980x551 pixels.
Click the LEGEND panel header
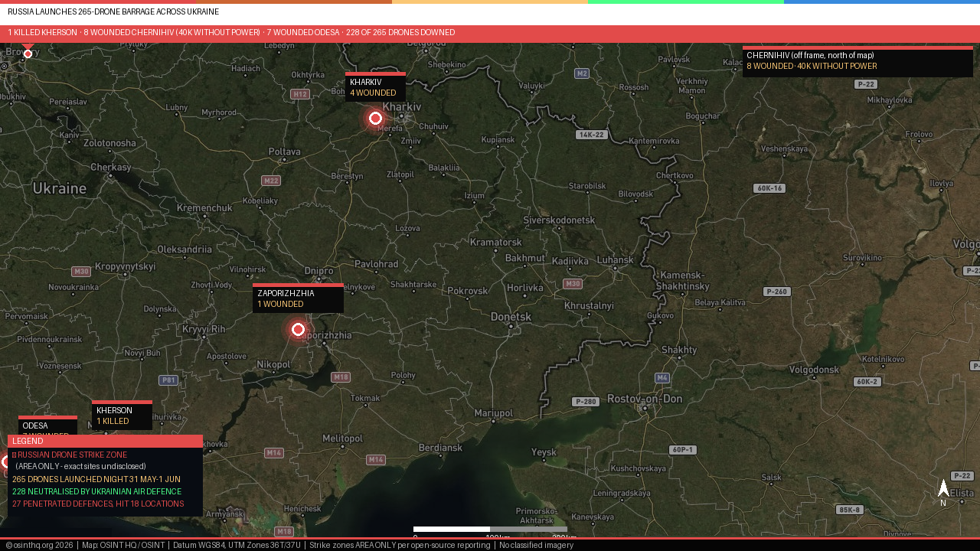105,441
